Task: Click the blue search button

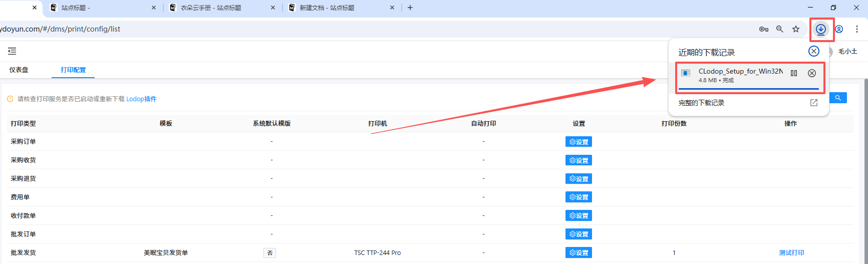Action: pyautogui.click(x=838, y=98)
